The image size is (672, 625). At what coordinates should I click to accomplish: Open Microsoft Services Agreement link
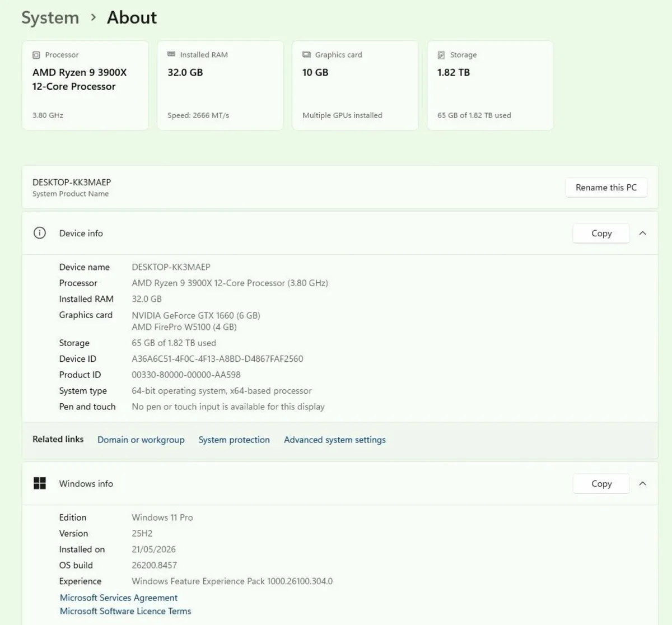pyautogui.click(x=119, y=598)
